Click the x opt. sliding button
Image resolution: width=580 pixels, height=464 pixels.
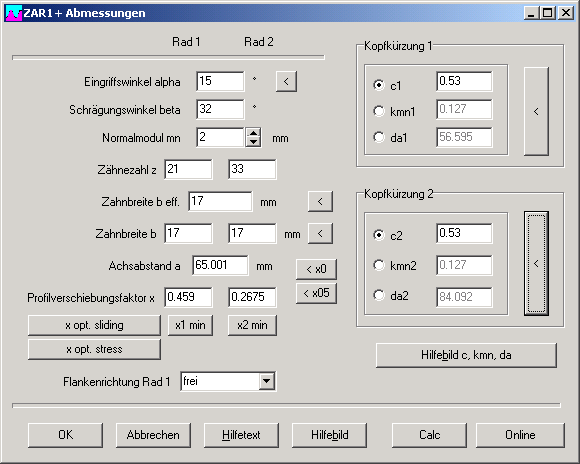click(x=94, y=325)
